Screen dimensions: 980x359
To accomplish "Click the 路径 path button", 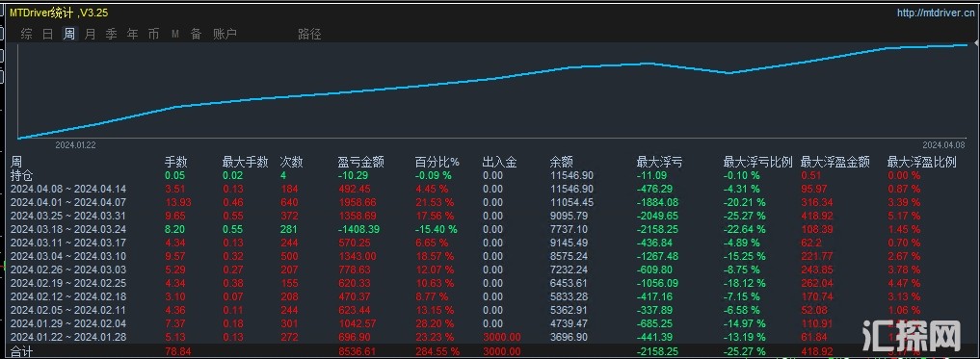I will (309, 34).
